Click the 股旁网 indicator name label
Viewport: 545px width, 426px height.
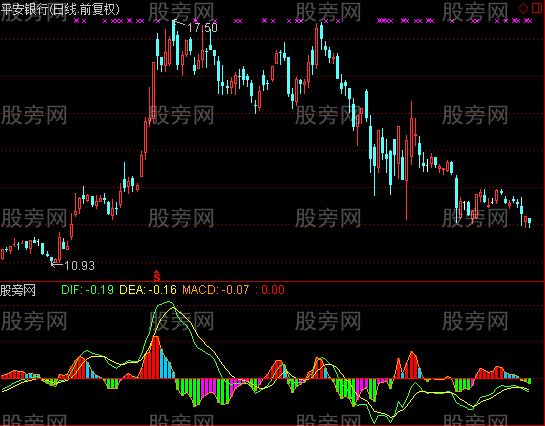tap(18, 290)
